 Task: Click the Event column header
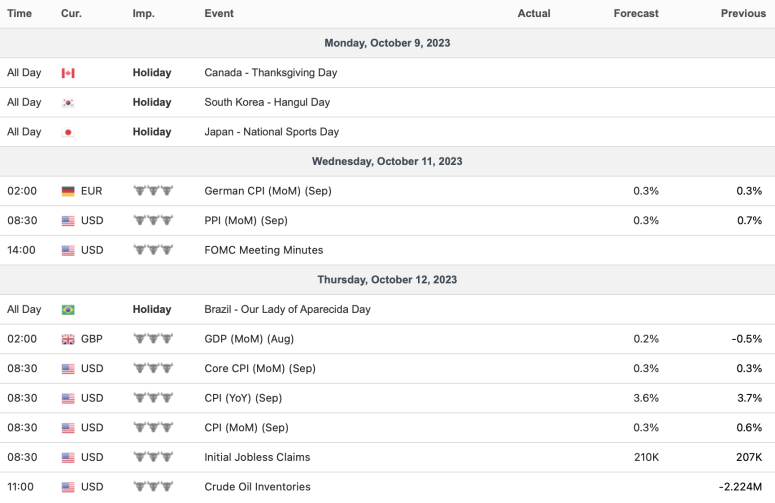pos(219,13)
